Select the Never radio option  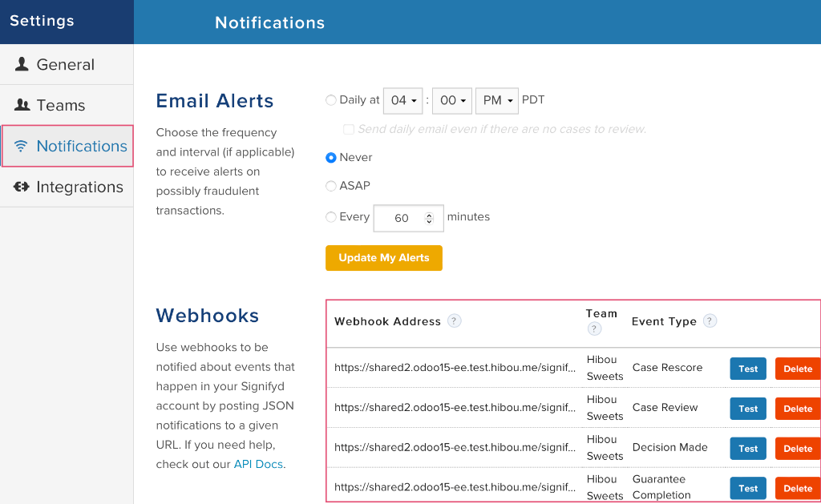pos(331,158)
